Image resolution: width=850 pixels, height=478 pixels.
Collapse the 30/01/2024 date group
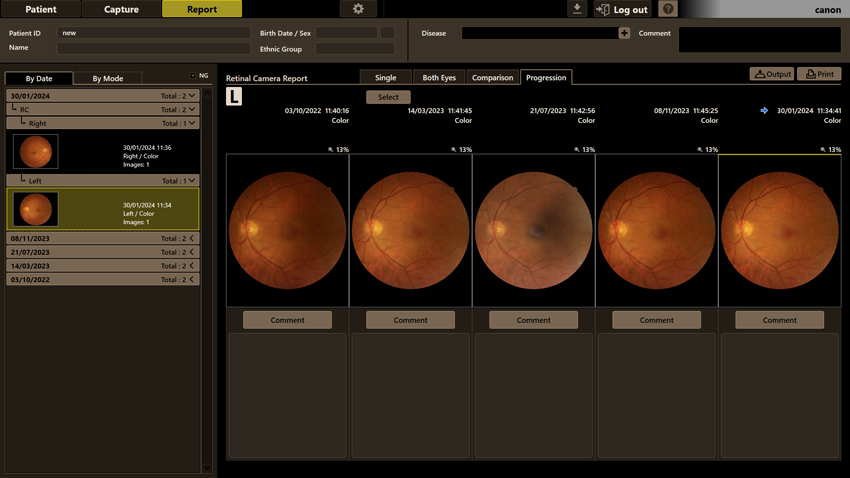192,95
